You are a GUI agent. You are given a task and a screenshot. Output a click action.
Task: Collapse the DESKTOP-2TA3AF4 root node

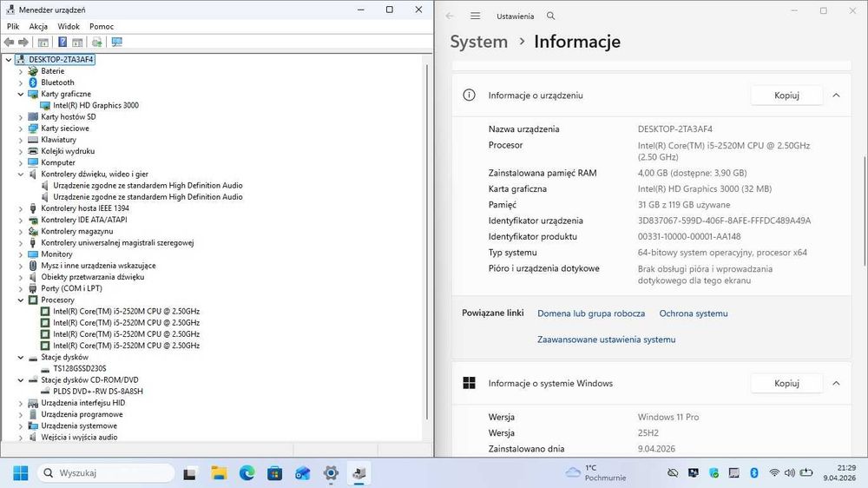tap(9, 60)
